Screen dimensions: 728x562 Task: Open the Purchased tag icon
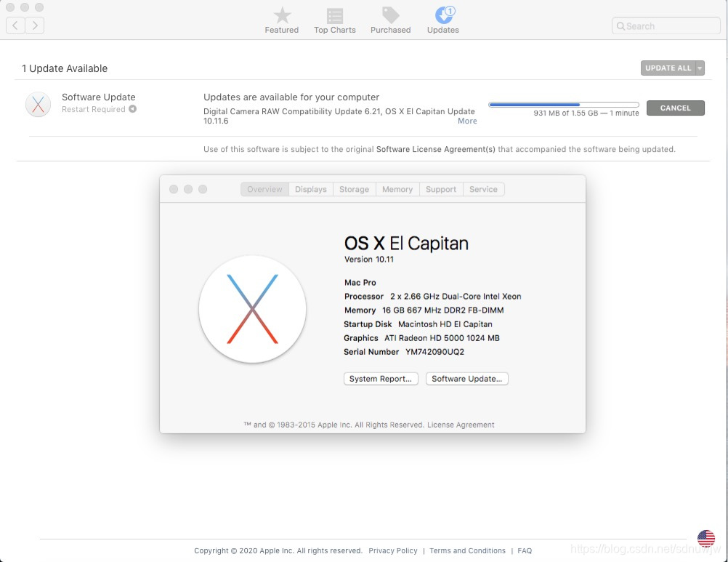pyautogui.click(x=390, y=15)
